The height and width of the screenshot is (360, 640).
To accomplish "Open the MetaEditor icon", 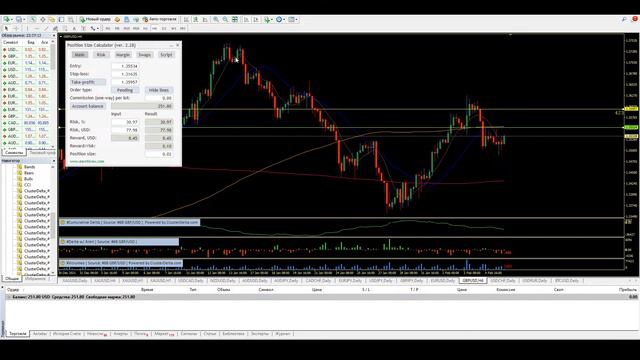I will click(x=117, y=19).
